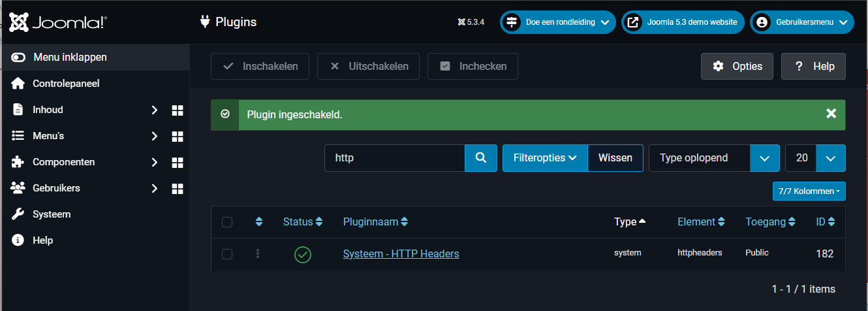
Task: Disable plugin via green status checkmark
Action: coord(303,254)
